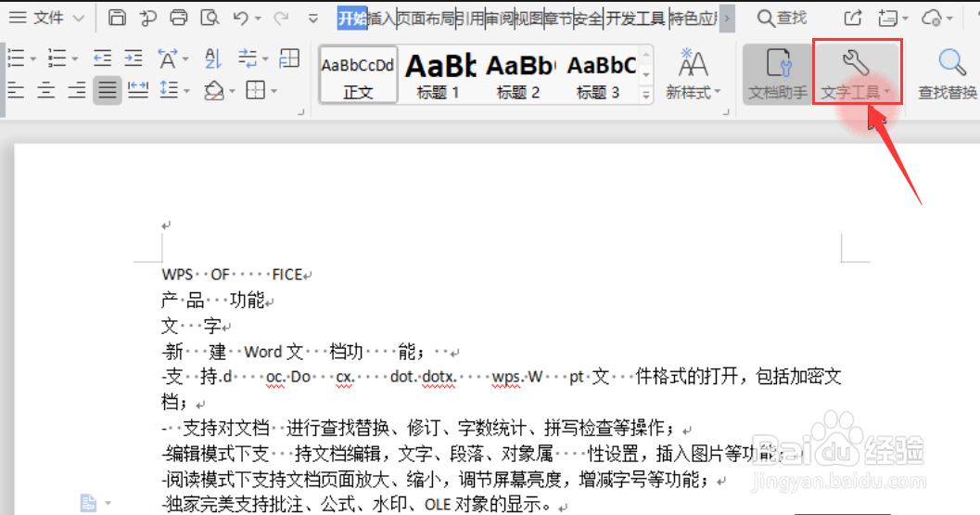Click the Redo icon
Screen dimensions: 980x515
281,18
